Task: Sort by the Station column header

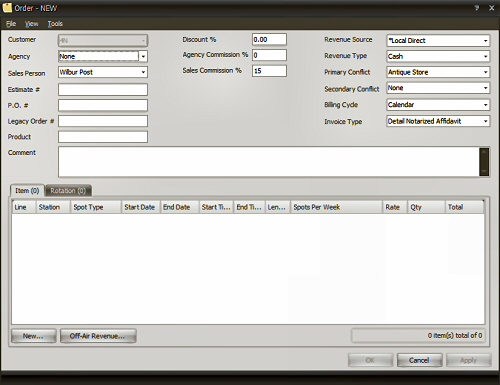Action: click(x=53, y=207)
